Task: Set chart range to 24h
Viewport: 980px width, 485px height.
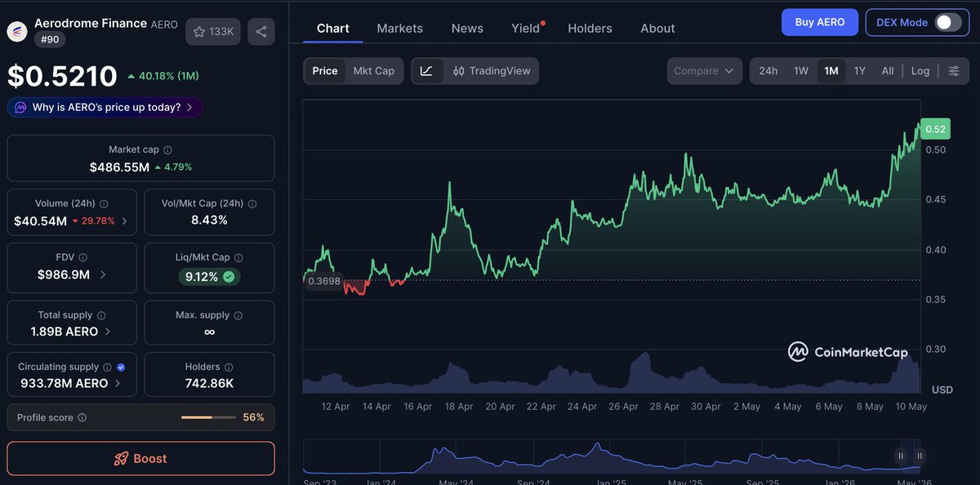Action: pyautogui.click(x=768, y=71)
